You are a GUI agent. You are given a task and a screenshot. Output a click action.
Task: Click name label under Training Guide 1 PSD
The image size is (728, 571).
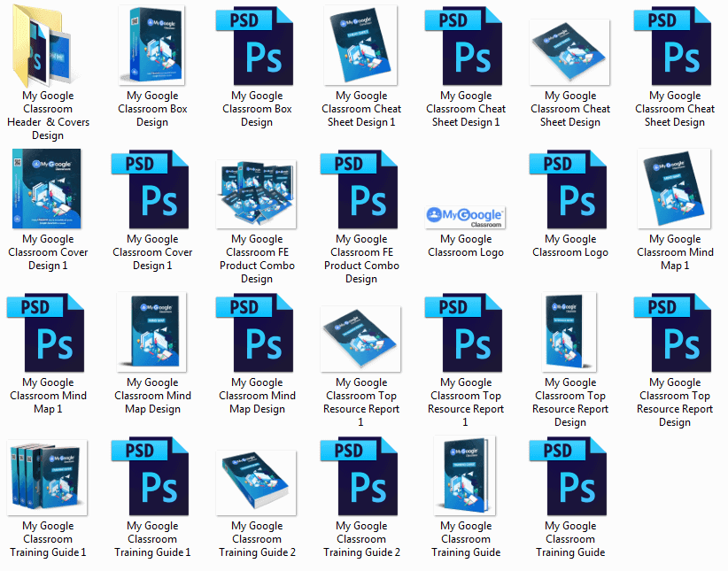[152, 539]
